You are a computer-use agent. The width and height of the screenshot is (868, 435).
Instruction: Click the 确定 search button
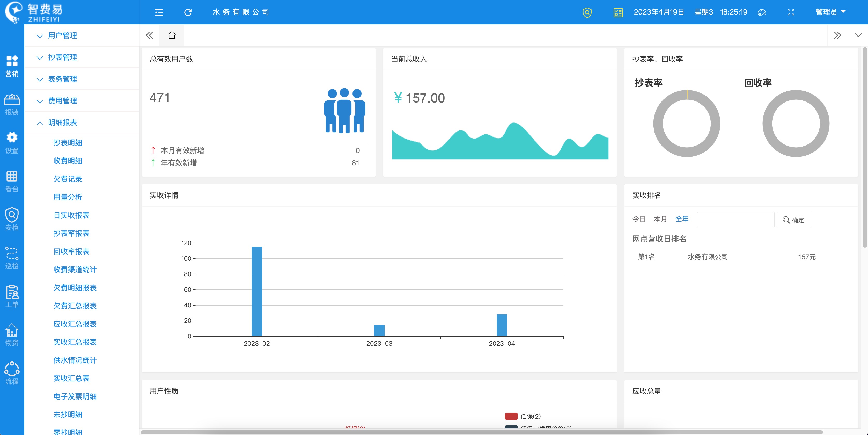(793, 220)
